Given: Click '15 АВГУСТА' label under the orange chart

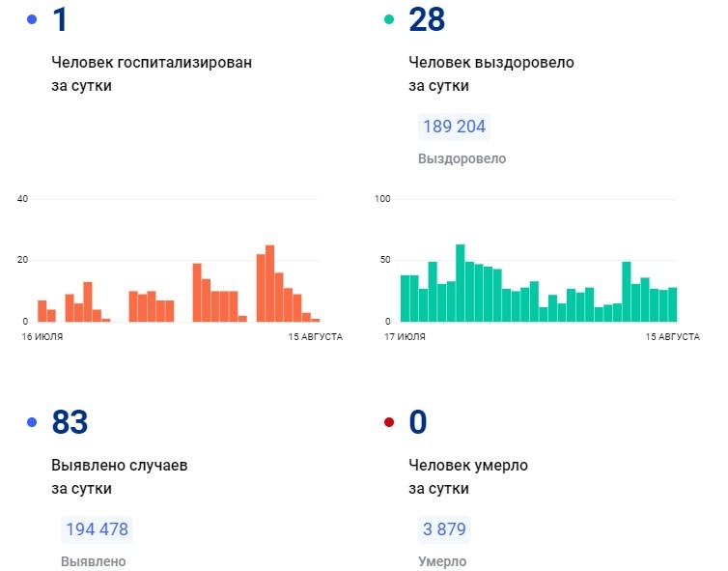Looking at the screenshot, I should 315,336.
